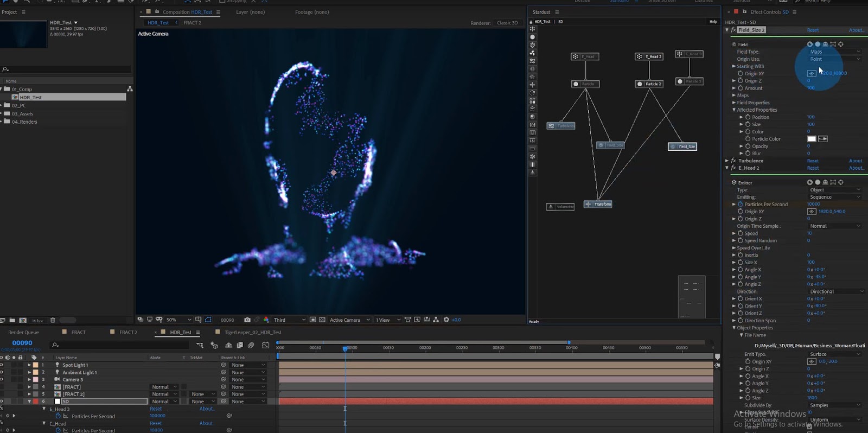
Task: Reset exposure in the viewer footer
Action: (446, 320)
